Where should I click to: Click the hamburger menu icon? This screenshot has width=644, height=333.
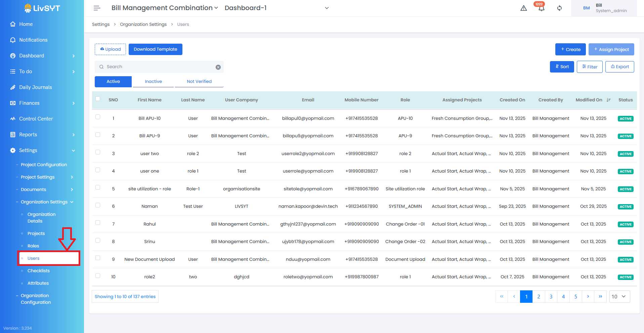click(97, 8)
